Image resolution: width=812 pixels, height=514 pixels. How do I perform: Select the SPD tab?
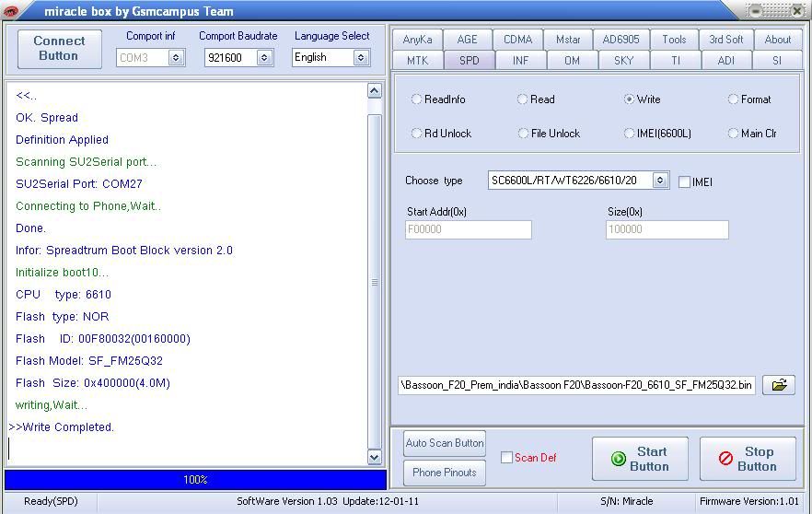(470, 61)
